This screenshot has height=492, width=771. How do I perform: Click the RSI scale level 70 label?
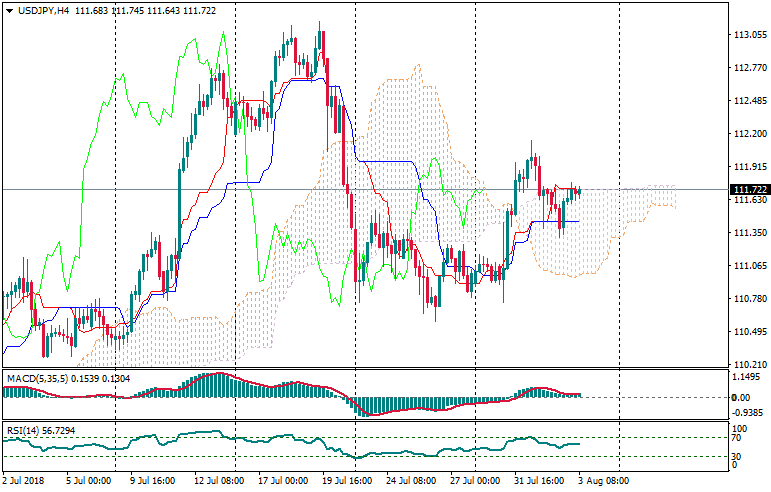738,438
